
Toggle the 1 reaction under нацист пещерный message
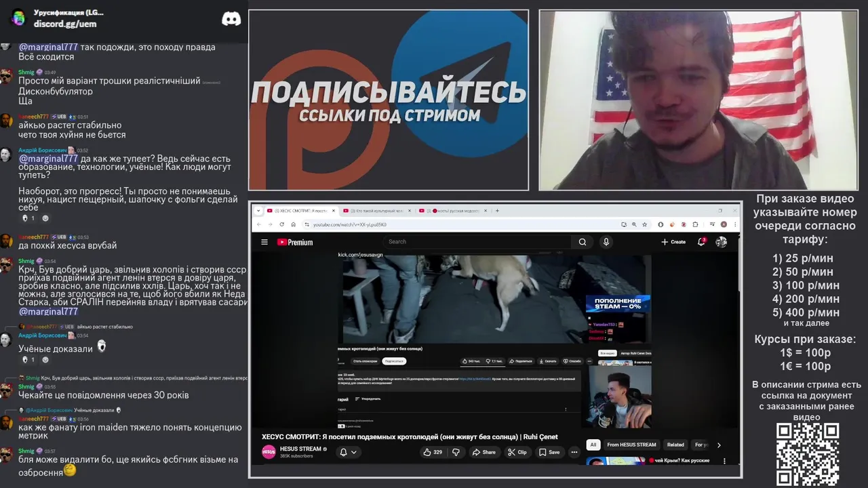28,218
